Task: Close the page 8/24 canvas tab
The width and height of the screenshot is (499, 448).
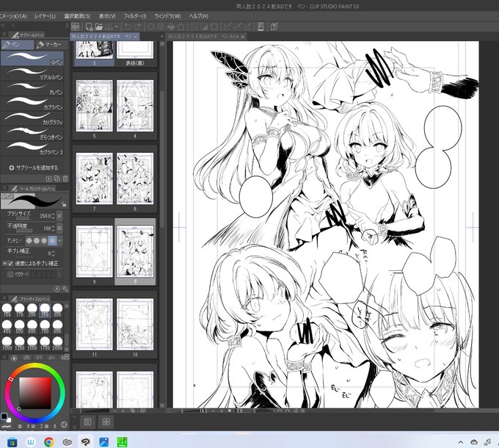Action: click(x=243, y=37)
